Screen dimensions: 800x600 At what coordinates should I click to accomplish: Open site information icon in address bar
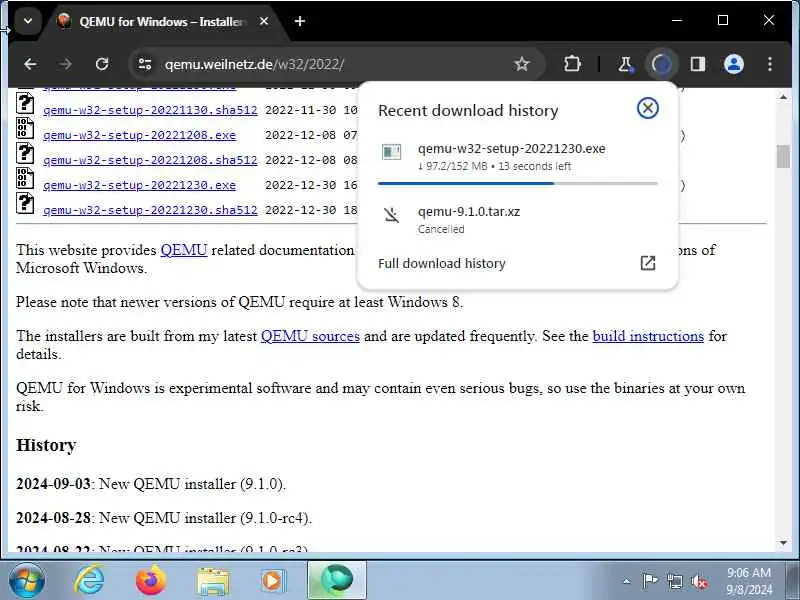pos(145,64)
